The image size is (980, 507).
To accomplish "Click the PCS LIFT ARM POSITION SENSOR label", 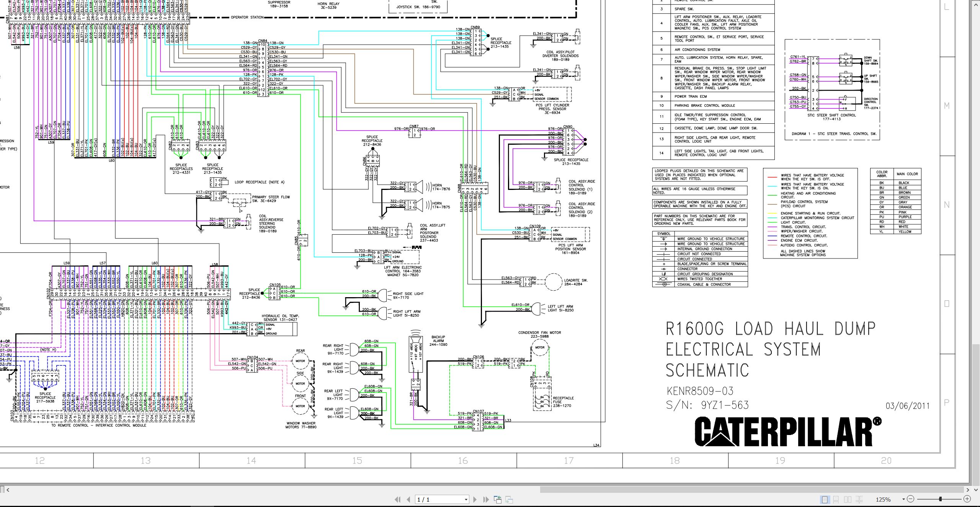I will coord(570,249).
